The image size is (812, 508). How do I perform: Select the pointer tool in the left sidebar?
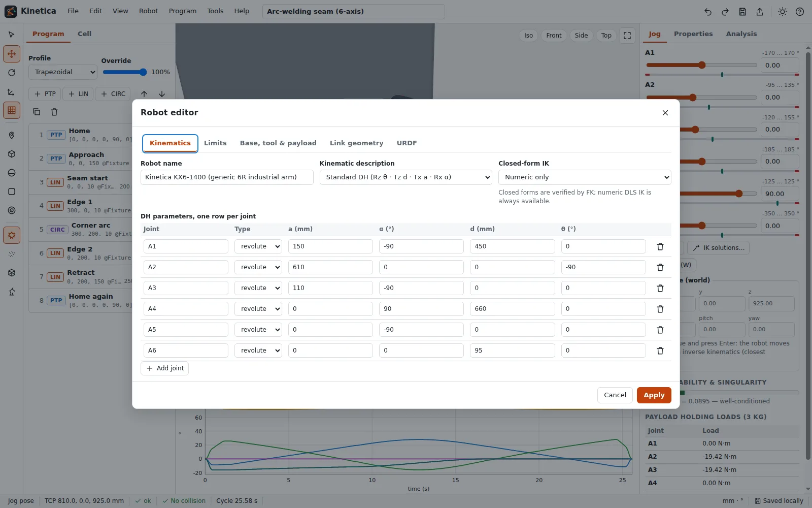[x=12, y=35]
